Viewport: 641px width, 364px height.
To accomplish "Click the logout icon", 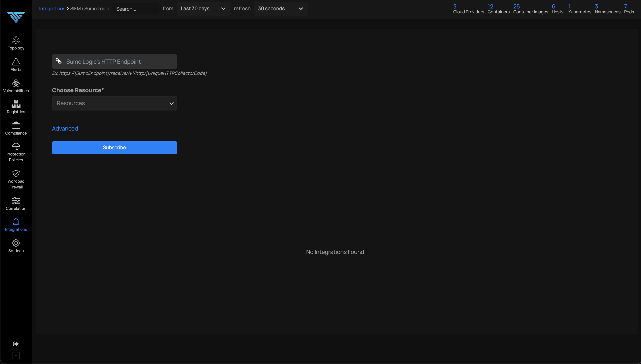I will [x=16, y=344].
